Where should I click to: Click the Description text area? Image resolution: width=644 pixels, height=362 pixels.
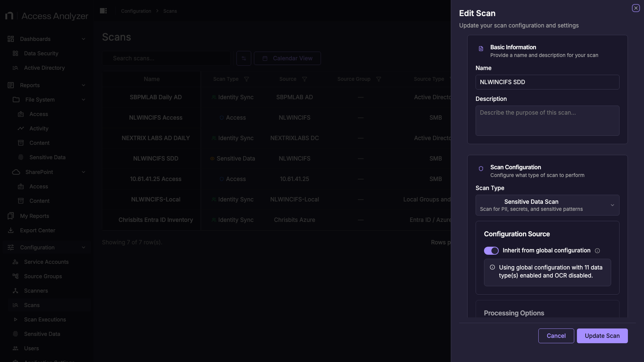547,121
